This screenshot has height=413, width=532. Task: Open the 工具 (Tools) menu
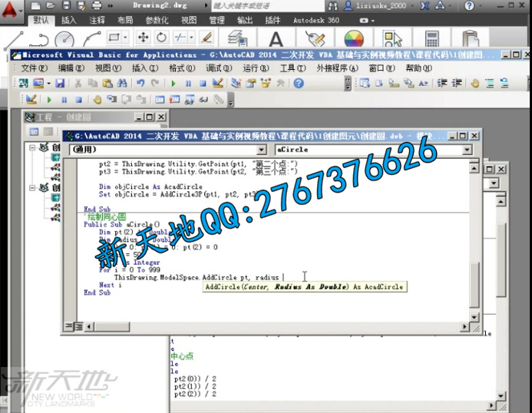pyautogui.click(x=292, y=68)
